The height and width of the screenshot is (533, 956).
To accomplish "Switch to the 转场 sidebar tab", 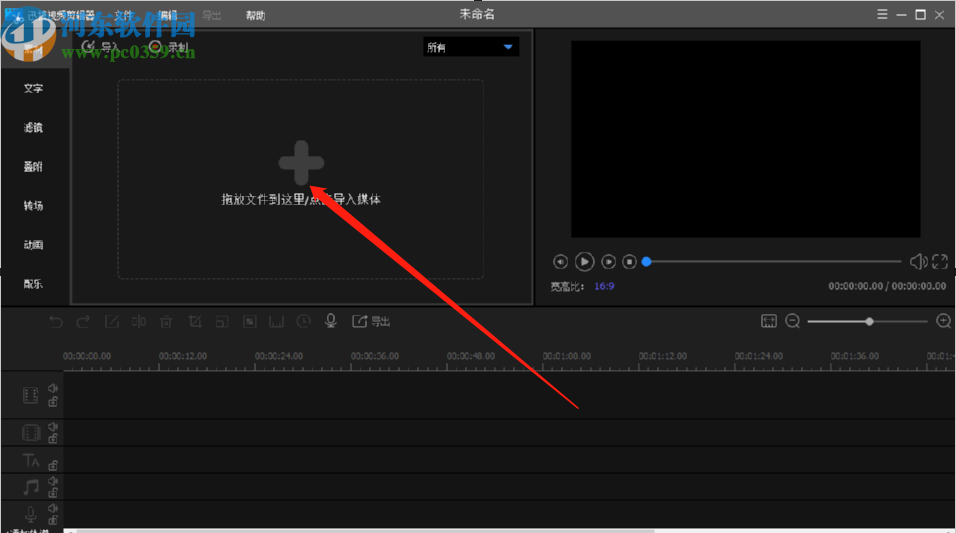I will (x=34, y=206).
